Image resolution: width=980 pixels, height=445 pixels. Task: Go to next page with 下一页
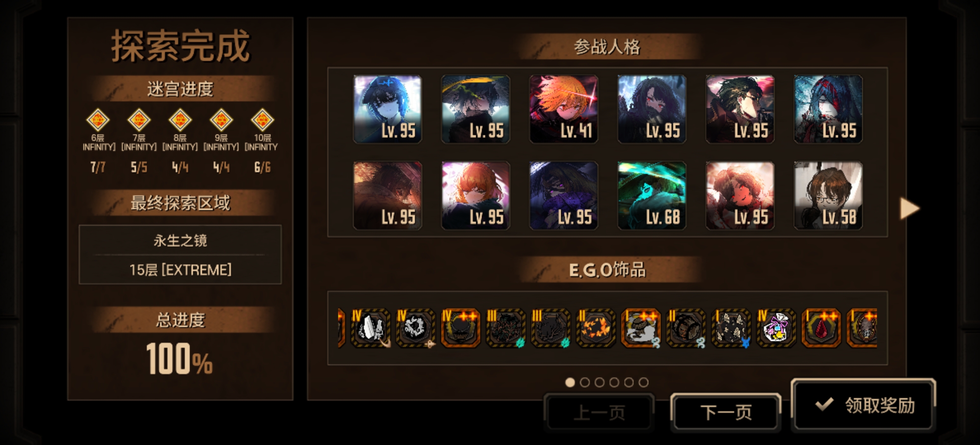[x=726, y=412]
